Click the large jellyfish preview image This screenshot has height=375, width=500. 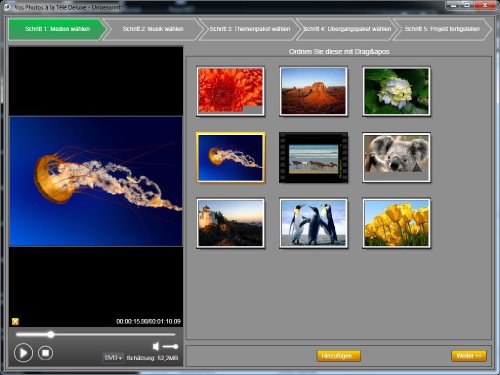[96, 181]
